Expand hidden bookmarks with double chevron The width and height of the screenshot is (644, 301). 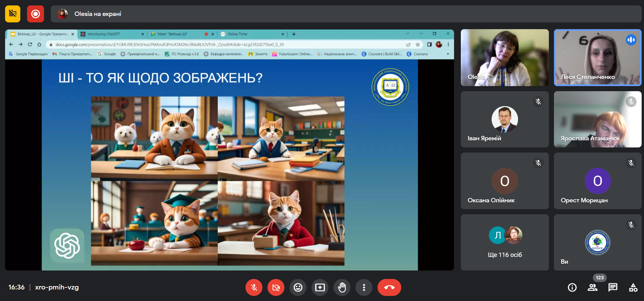448,54
